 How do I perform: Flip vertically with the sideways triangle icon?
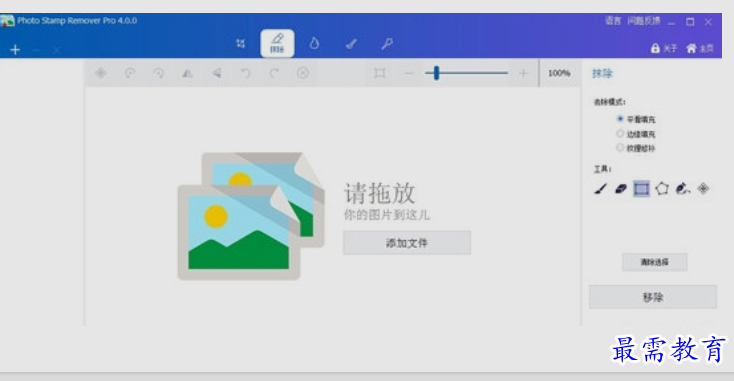tap(216, 73)
